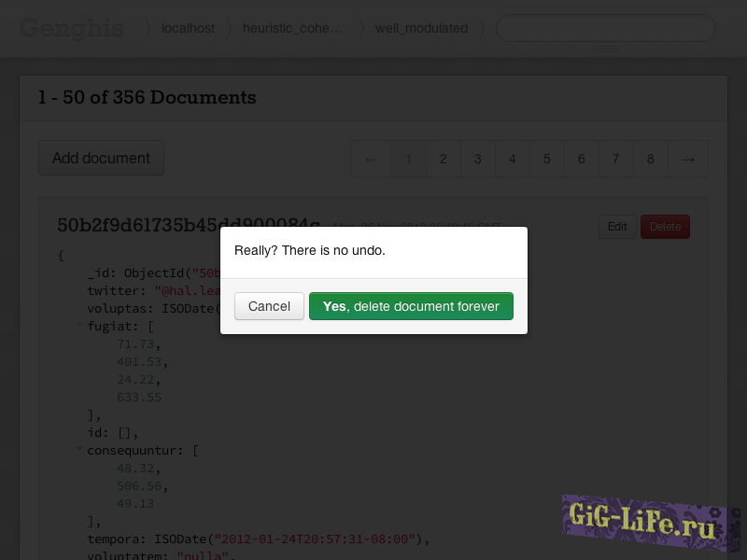Go to previous page arrow
This screenshot has width=747, height=560.
point(372,159)
